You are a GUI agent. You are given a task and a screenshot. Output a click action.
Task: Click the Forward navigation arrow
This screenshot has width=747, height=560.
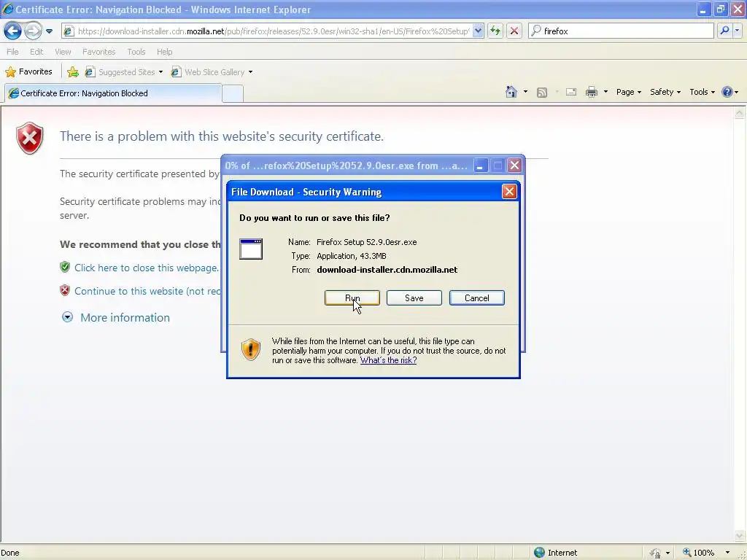point(33,31)
